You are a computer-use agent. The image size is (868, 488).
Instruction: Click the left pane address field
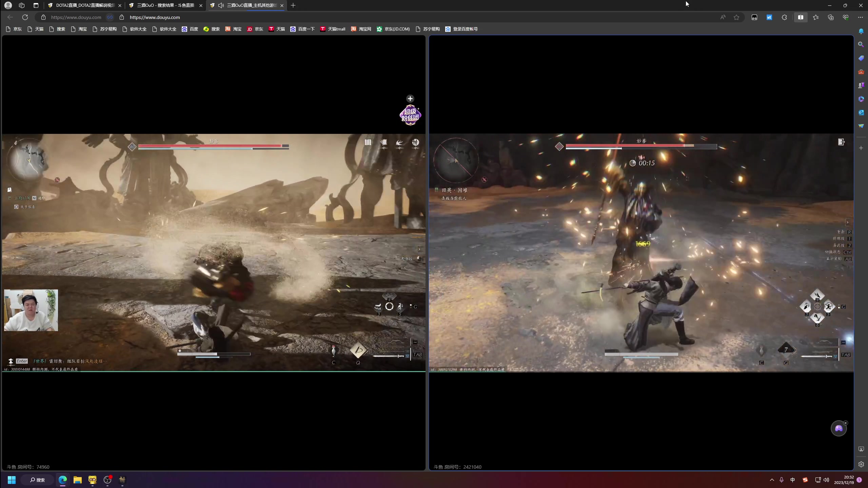click(76, 17)
